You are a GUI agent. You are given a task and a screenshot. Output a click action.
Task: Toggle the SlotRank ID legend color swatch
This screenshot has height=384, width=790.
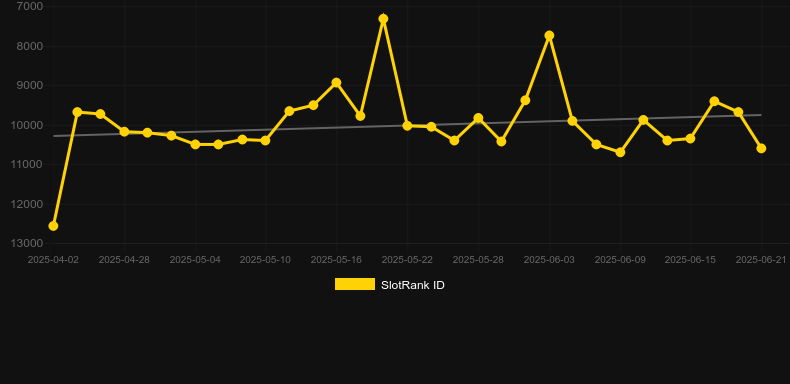pyautogui.click(x=355, y=284)
